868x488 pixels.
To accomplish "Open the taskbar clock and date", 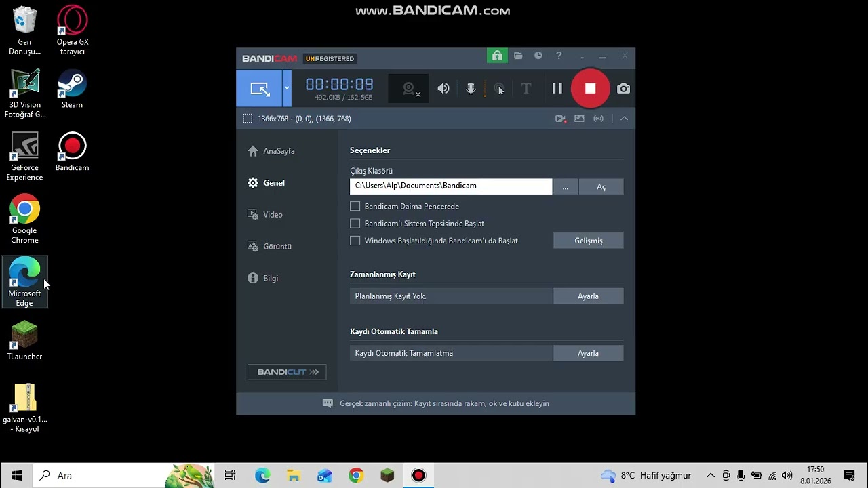I will 816,476.
